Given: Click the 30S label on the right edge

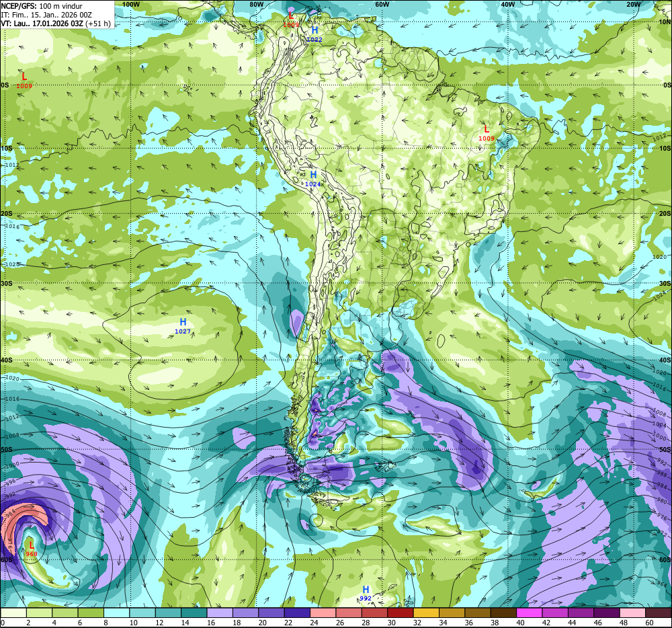Looking at the screenshot, I should (x=665, y=283).
